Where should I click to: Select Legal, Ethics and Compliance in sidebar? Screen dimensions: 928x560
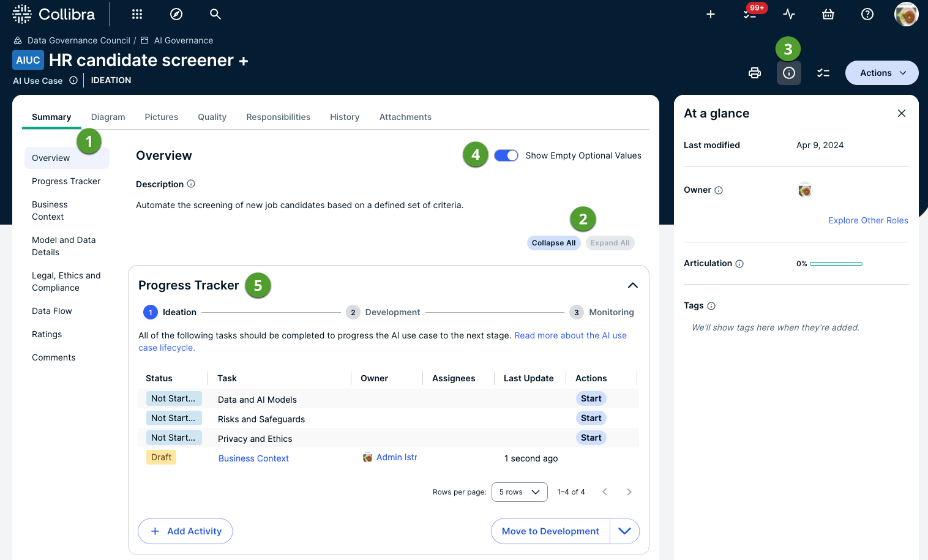(x=66, y=282)
